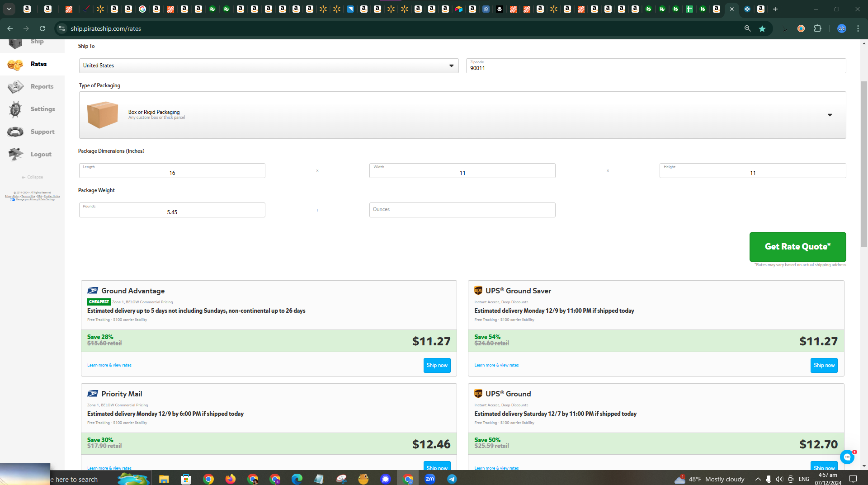Switch the ENG input language indicator
The height and width of the screenshot is (485, 868).
click(x=804, y=479)
